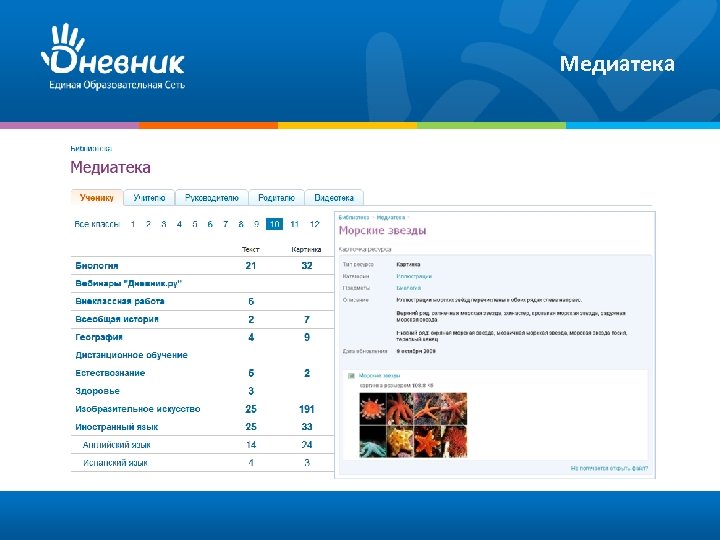Open the Иллюстрации category link
The height and width of the screenshot is (540, 720).
[414, 276]
